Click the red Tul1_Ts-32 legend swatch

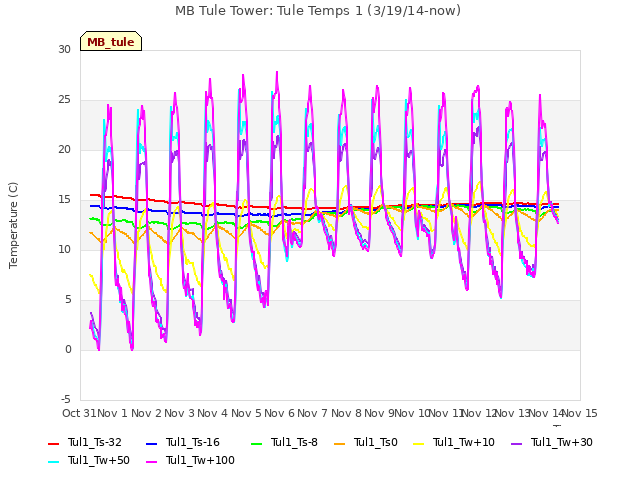(x=54, y=443)
